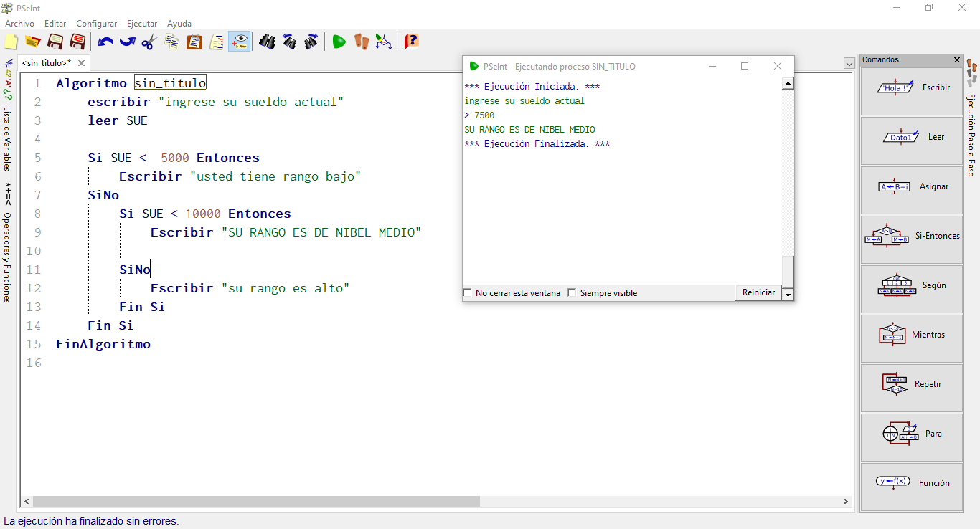The width and height of the screenshot is (980, 529).
Task: Open the tab list dropdown arrow
Action: click(x=849, y=64)
